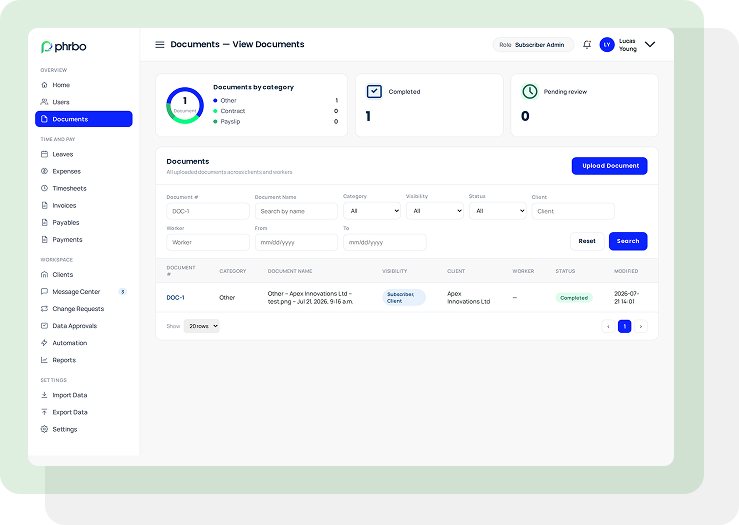Click the Automation lightning icon

[x=44, y=343]
